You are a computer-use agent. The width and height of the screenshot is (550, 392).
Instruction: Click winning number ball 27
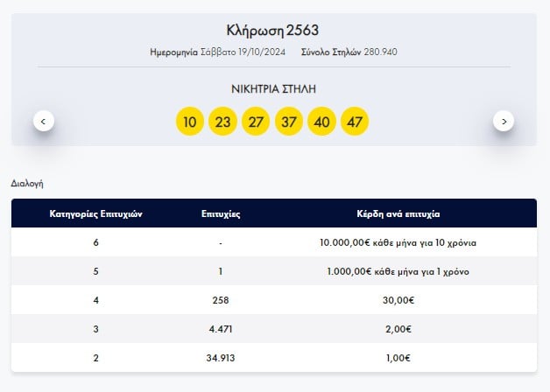(256, 122)
